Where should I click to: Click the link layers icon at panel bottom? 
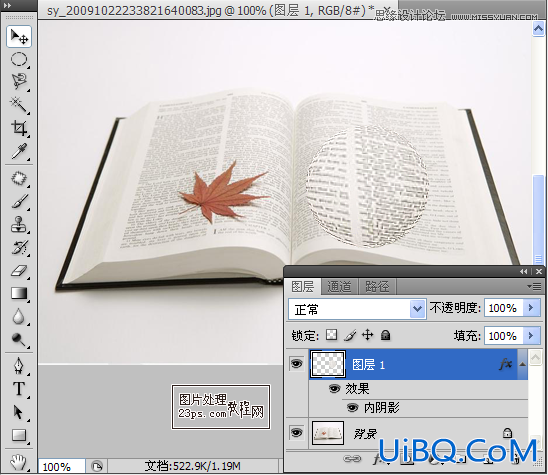point(352,458)
